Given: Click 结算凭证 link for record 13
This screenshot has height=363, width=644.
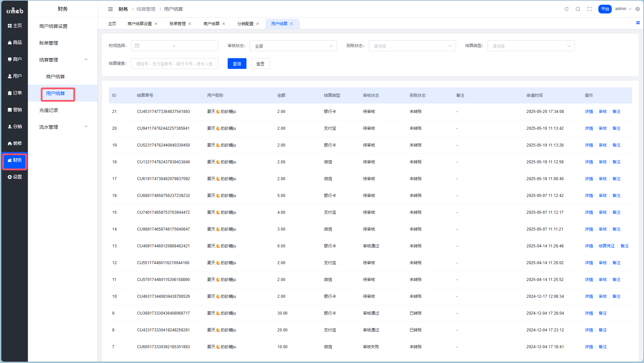Looking at the screenshot, I should 606,246.
